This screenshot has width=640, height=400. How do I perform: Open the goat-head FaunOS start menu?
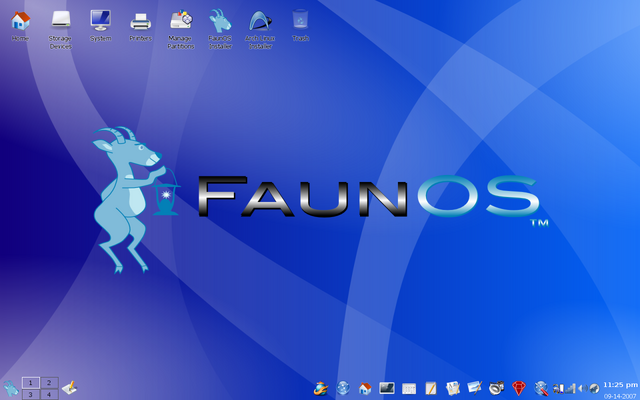pos(10,388)
